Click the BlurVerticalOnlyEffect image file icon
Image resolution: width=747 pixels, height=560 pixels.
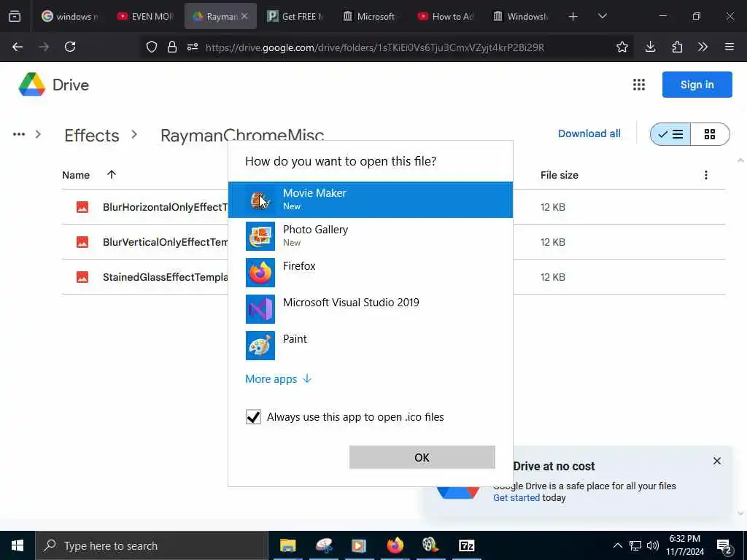(82, 242)
